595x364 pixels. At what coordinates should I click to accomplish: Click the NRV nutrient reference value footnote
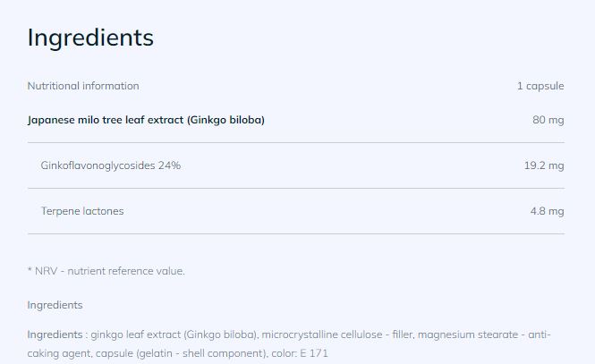pos(106,270)
